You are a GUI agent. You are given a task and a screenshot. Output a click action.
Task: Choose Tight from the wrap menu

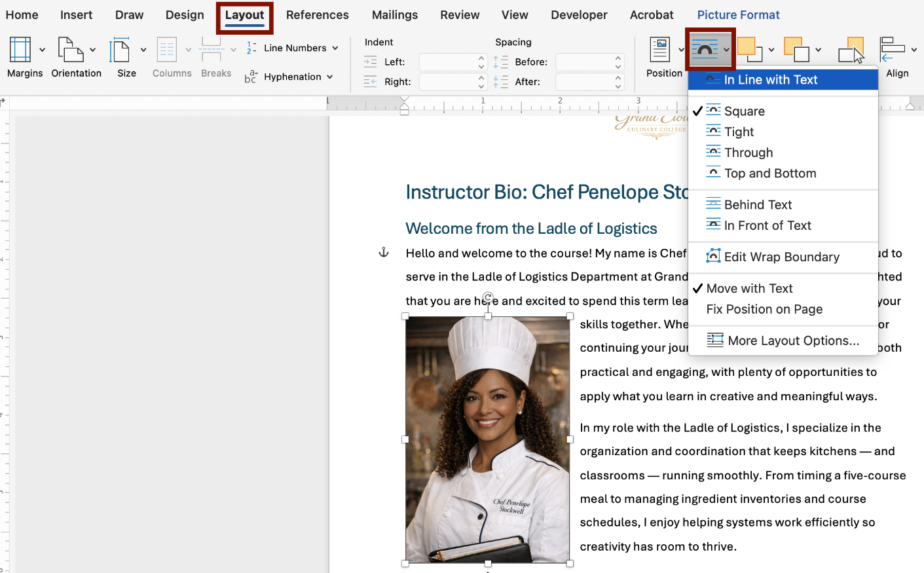(x=737, y=131)
